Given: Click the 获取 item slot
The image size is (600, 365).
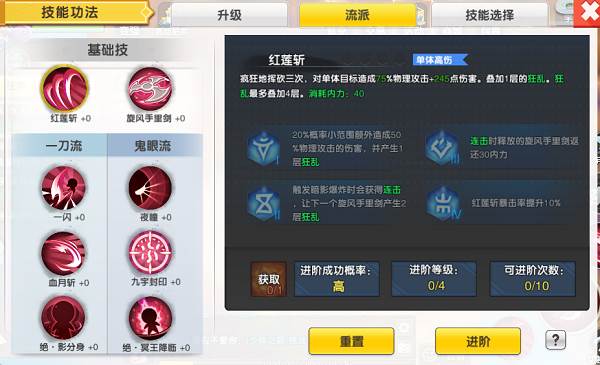Looking at the screenshot, I should coord(269,279).
